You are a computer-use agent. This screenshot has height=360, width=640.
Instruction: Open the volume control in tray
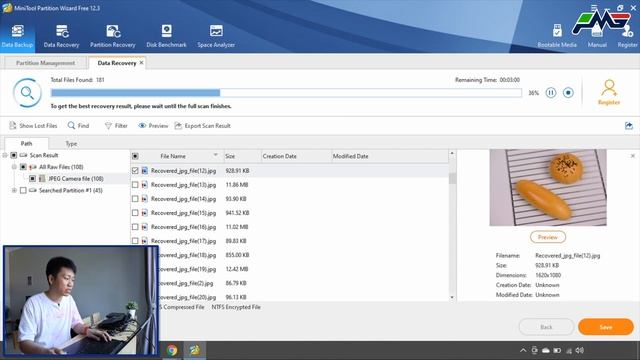(x=580, y=350)
